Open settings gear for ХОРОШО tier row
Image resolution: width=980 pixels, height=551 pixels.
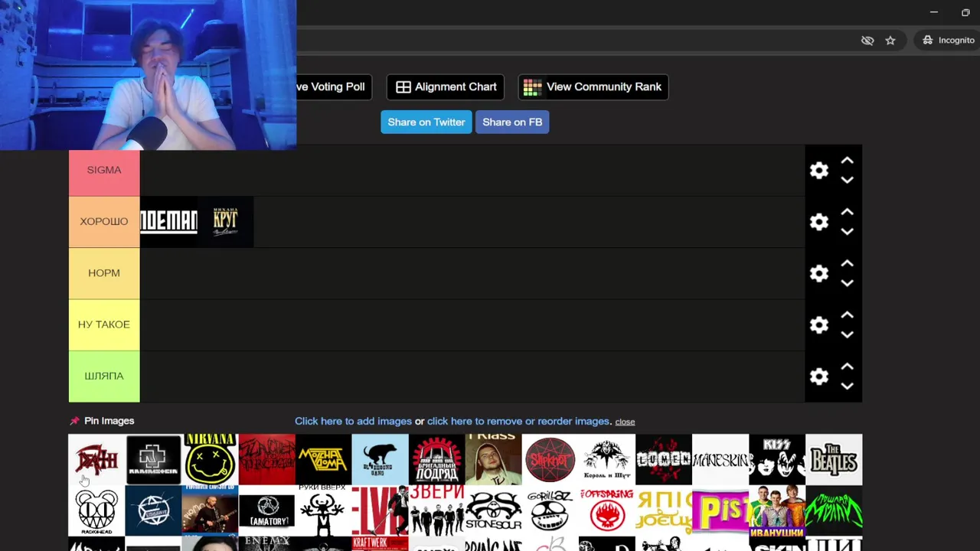(x=819, y=221)
